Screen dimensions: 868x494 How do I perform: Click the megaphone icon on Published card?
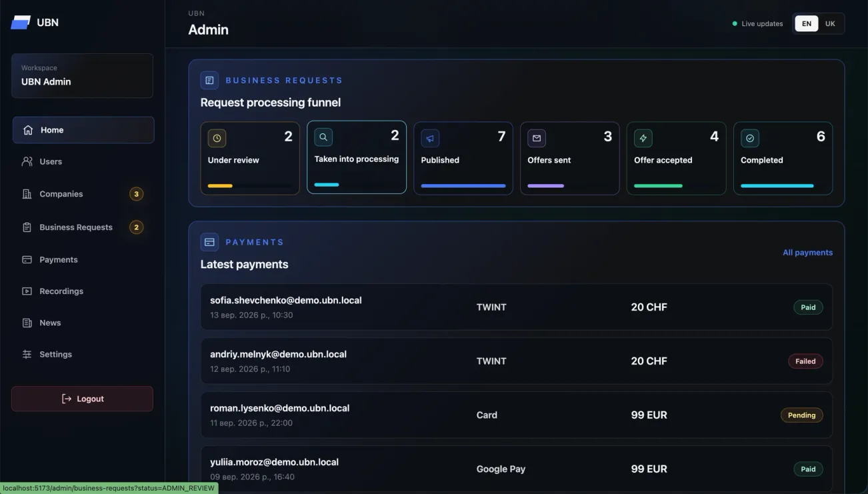tap(430, 138)
